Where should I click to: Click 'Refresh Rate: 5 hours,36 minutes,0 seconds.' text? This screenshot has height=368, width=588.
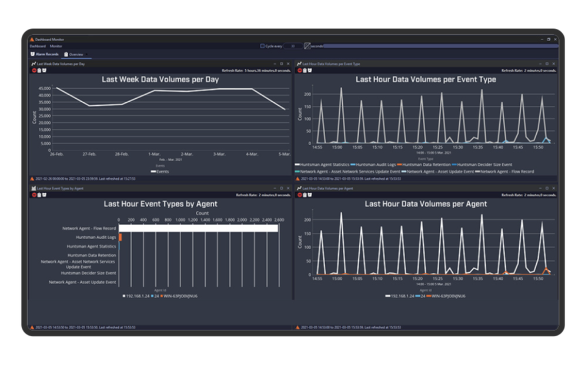[256, 71]
